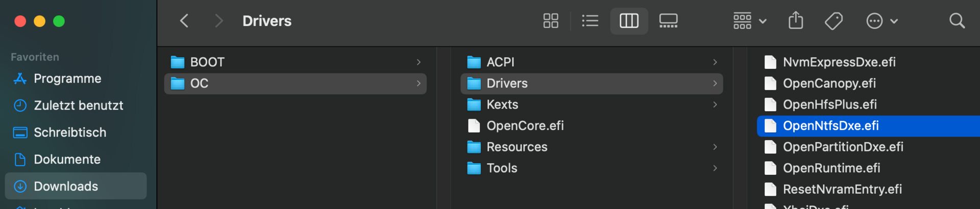Open Zuletzt benutzt in the sidebar

[x=78, y=106]
